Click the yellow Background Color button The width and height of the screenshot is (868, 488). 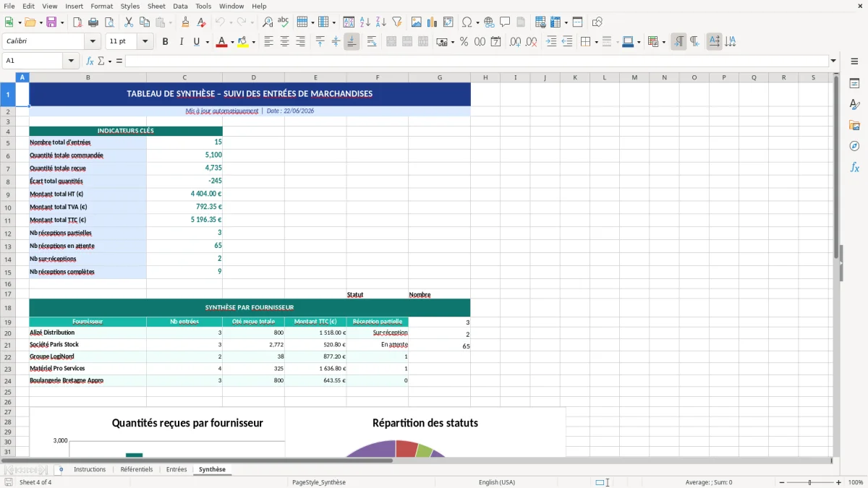pyautogui.click(x=243, y=42)
